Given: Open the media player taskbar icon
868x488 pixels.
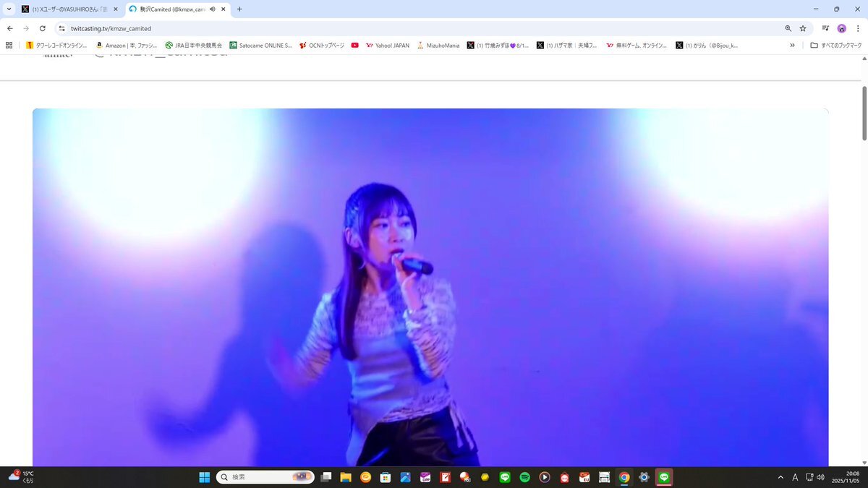Looking at the screenshot, I should [545, 477].
